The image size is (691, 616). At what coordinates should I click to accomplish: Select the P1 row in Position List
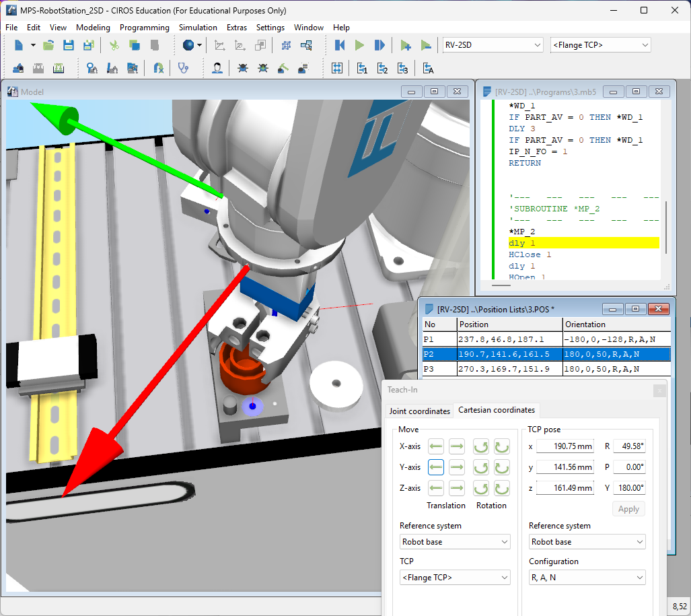coord(546,339)
